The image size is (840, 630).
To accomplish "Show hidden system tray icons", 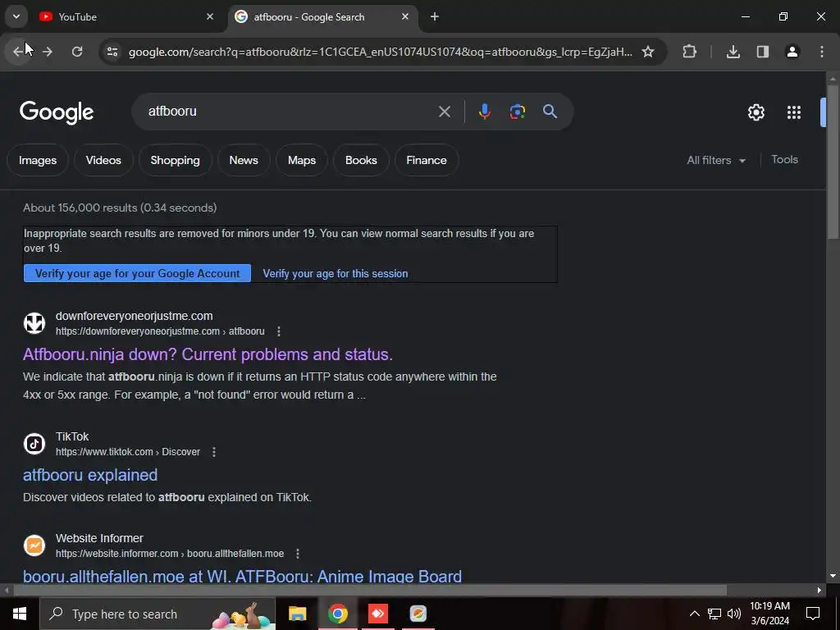I will click(694, 614).
